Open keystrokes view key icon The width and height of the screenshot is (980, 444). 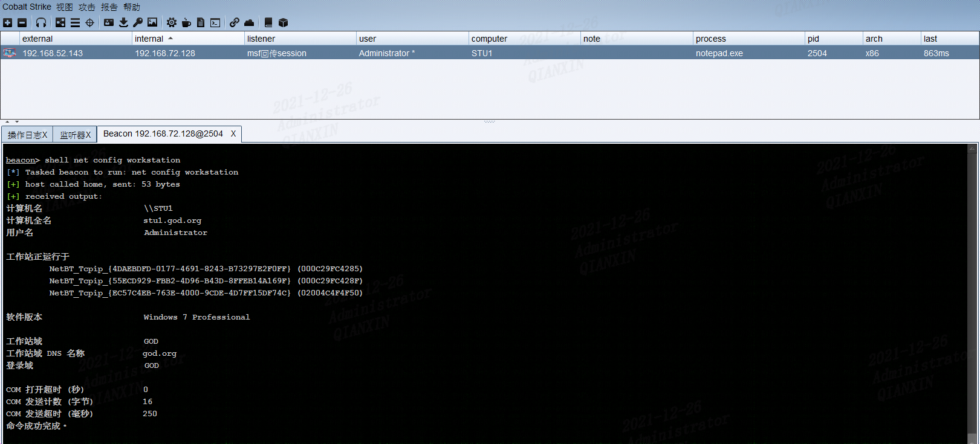point(138,22)
